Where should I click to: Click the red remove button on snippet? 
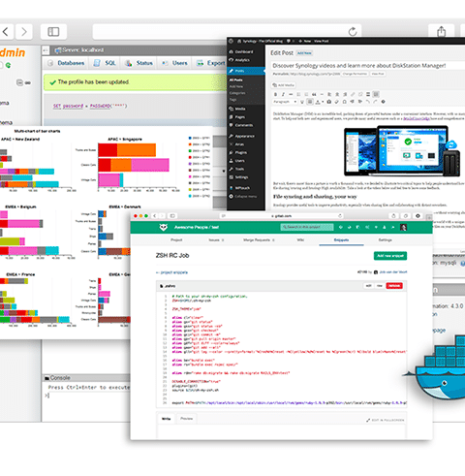point(394,286)
